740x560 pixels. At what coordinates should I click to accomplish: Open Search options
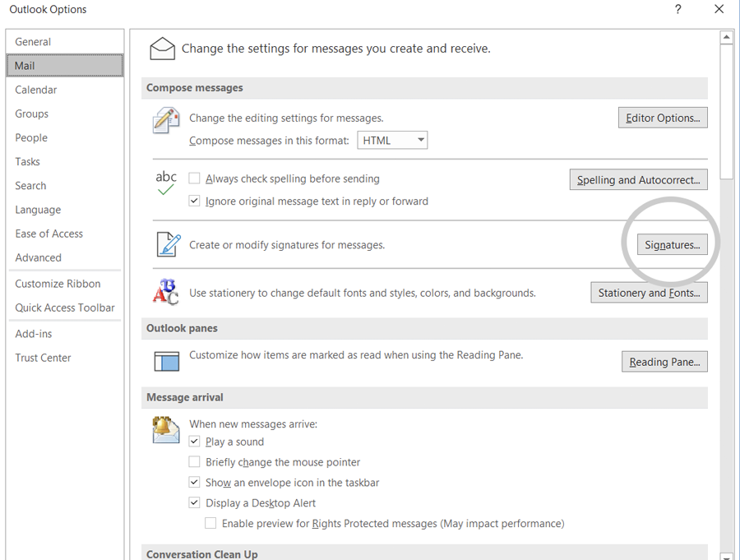pyautogui.click(x=65, y=186)
